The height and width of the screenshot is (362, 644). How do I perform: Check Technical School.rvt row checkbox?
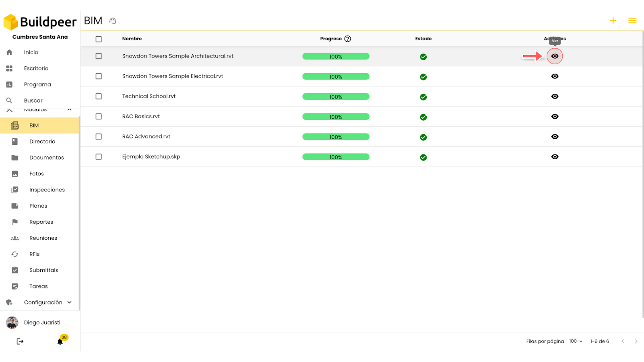click(x=99, y=97)
